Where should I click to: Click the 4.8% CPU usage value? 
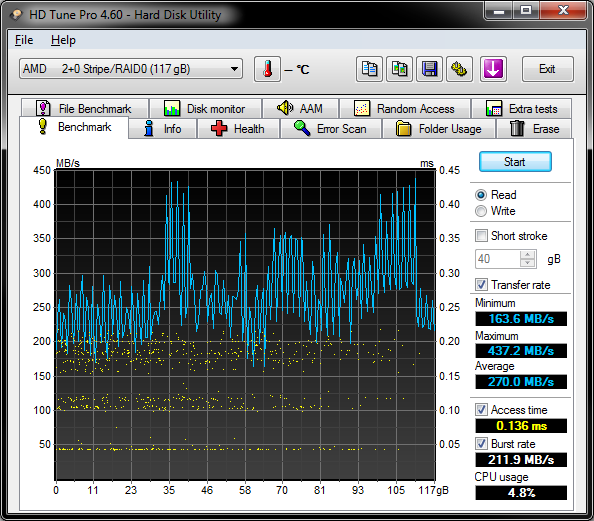click(x=521, y=493)
